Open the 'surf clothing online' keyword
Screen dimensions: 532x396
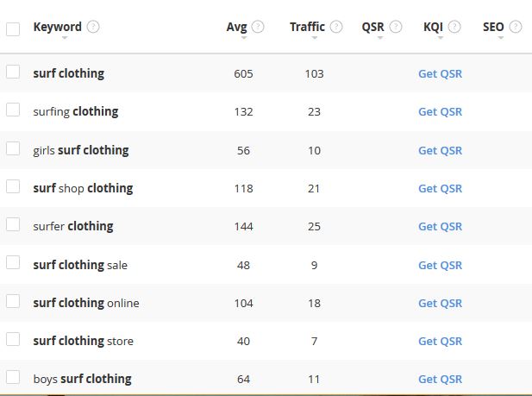[86, 303]
